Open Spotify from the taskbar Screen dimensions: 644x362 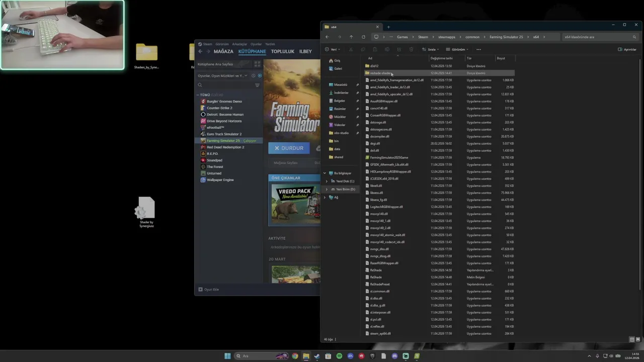339,356
